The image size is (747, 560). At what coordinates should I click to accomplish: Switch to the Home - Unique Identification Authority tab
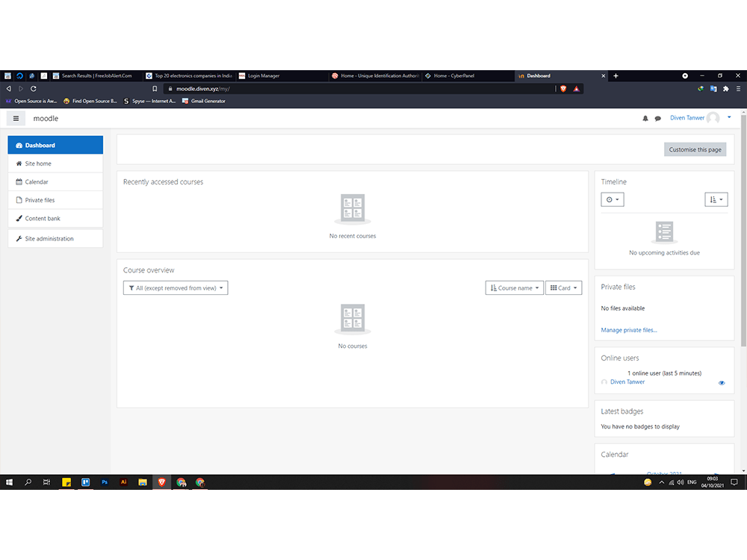coord(376,75)
